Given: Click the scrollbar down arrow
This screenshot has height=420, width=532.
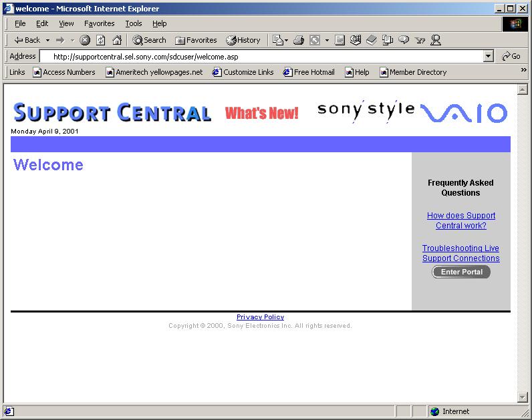Looking at the screenshot, I should [523, 397].
